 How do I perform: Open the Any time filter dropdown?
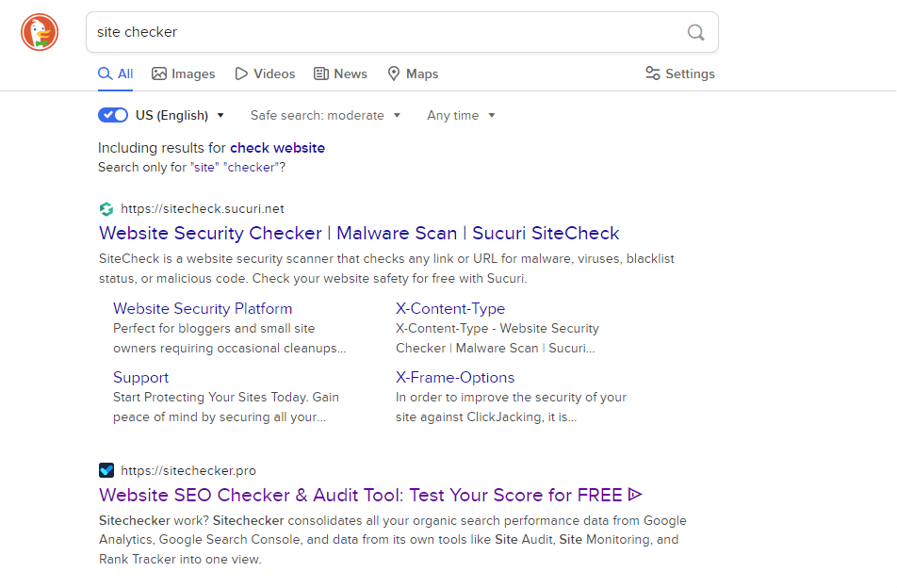point(461,116)
